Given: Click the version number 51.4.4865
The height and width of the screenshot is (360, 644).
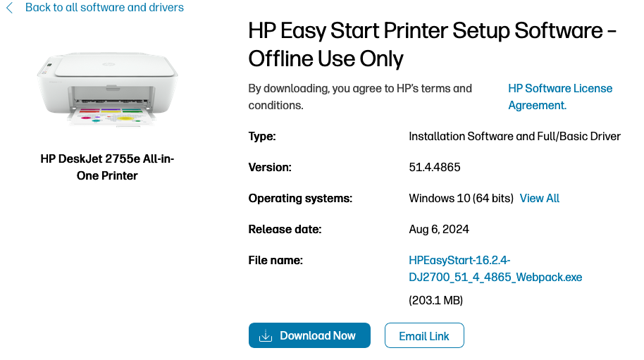Looking at the screenshot, I should [435, 167].
